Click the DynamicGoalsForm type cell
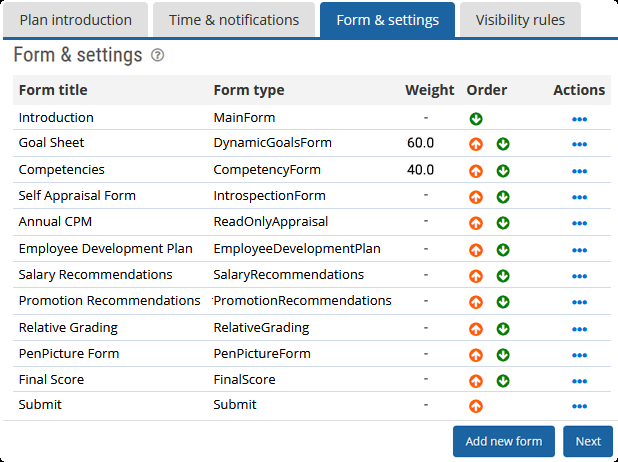Screen dimensions: 618x462 [273, 142]
